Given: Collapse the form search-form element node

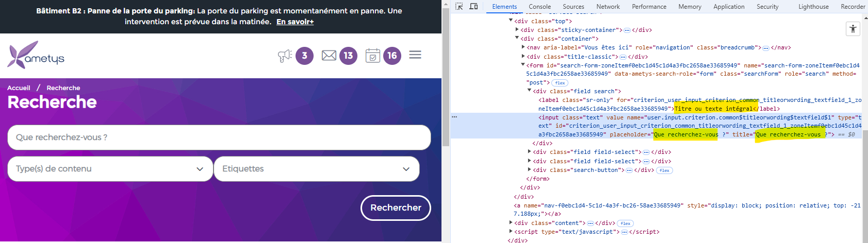Looking at the screenshot, I should coord(522,65).
